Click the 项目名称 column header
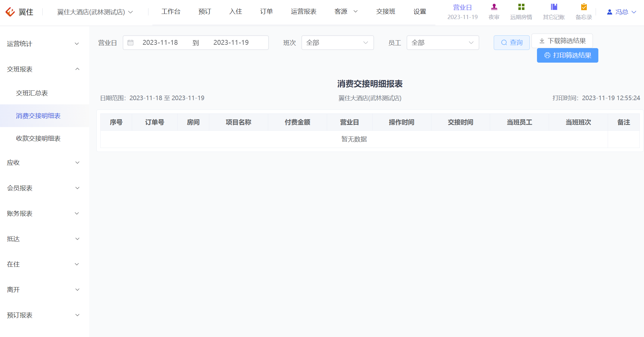 [238, 122]
